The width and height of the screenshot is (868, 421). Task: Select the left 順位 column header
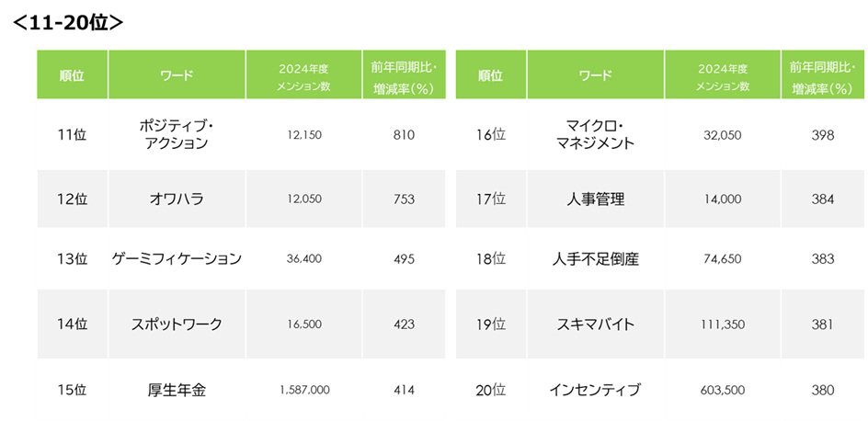72,74
